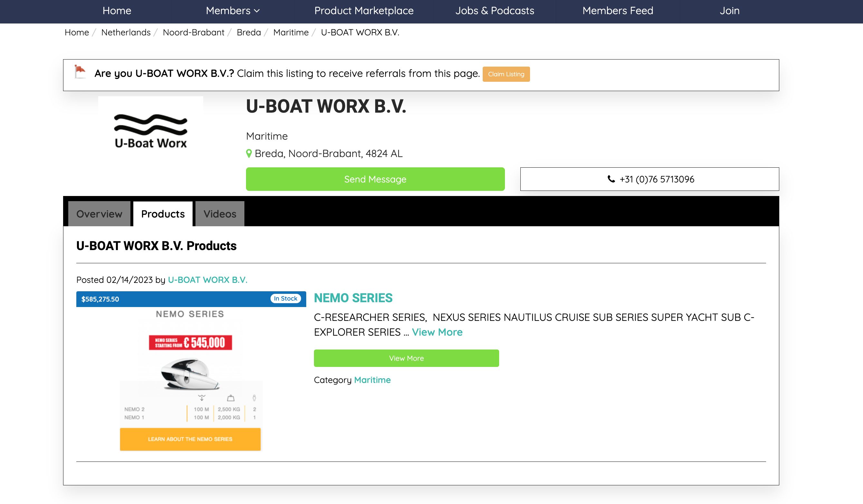The image size is (863, 504).
Task: Click the € 545,000 red price tag
Action: pyautogui.click(x=190, y=342)
